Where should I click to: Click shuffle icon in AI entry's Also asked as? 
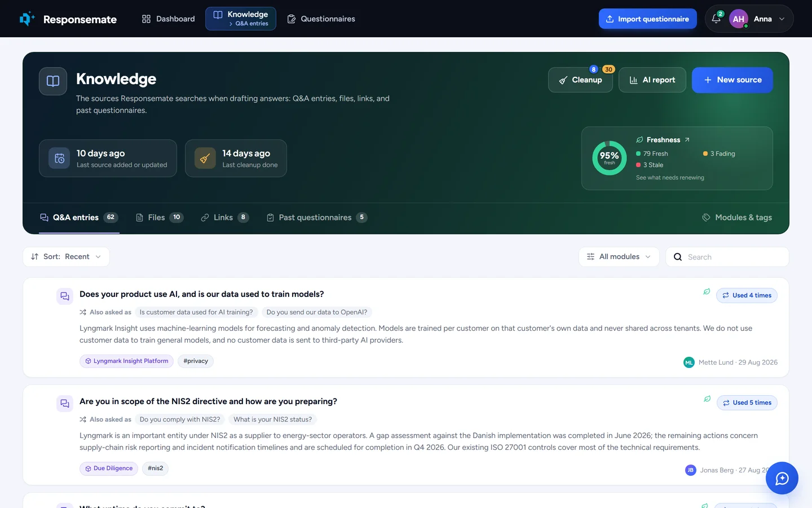click(x=83, y=312)
